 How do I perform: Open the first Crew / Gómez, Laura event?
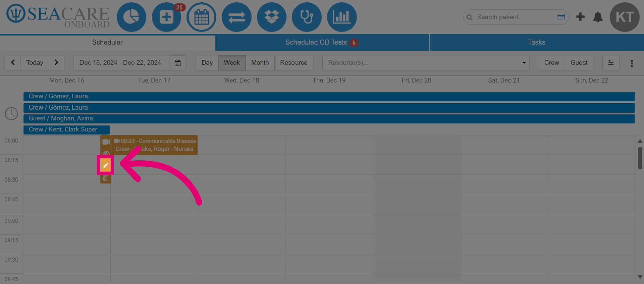pos(329,96)
